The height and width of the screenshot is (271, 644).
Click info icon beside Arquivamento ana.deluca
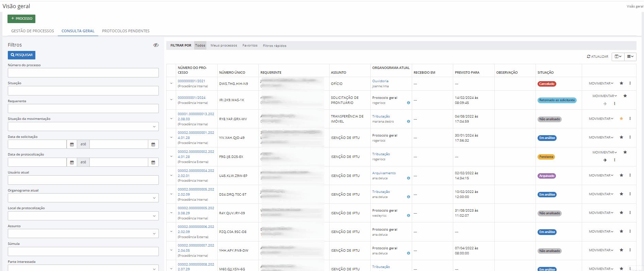point(408,178)
